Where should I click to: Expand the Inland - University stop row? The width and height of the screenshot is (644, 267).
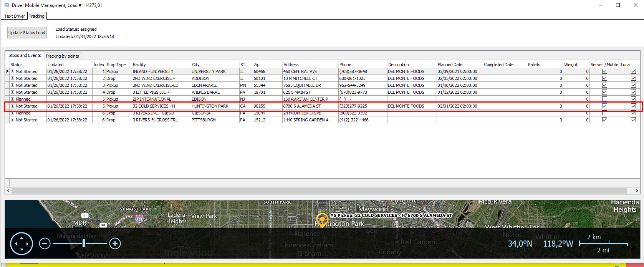coord(13,71)
